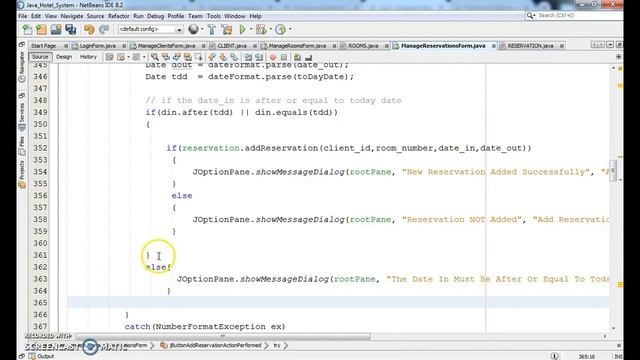Open the File menu
The height and width of the screenshot is (360, 640).
point(22,16)
